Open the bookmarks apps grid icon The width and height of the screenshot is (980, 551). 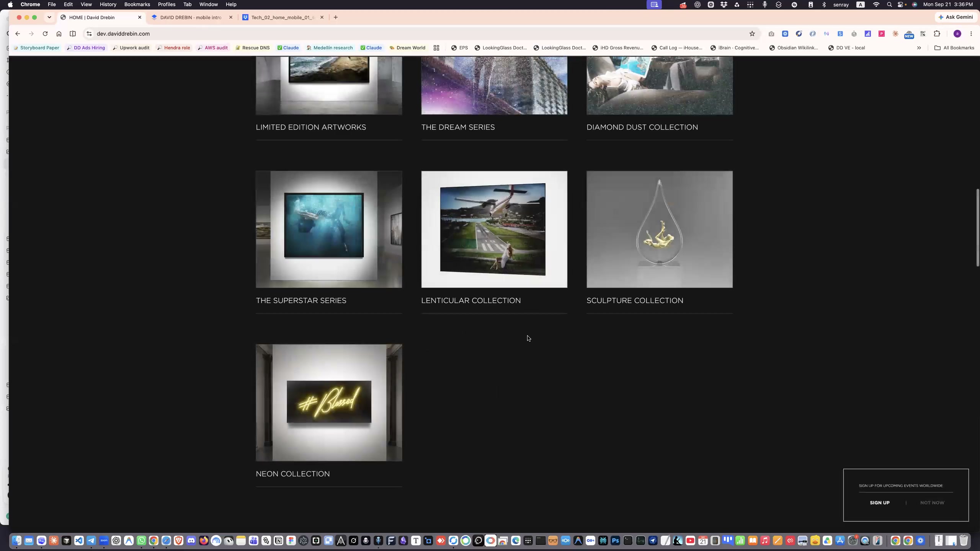(x=436, y=48)
